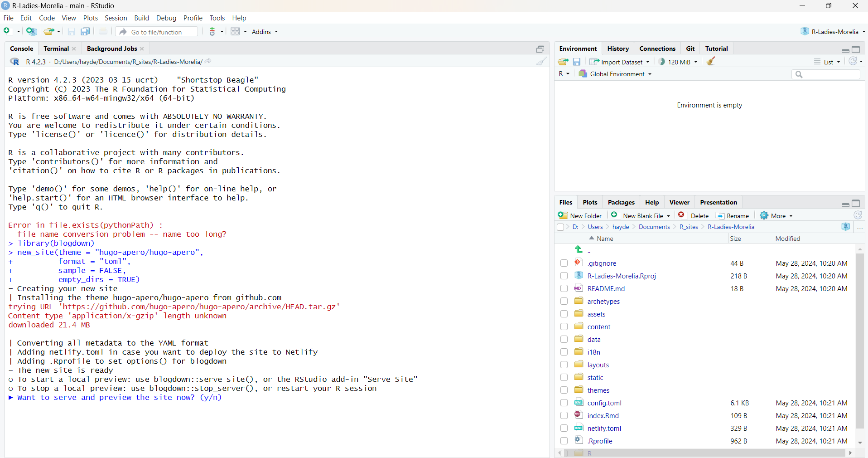The height and width of the screenshot is (458, 868).
Task: Click the load workspace folder icon
Action: 563,62
